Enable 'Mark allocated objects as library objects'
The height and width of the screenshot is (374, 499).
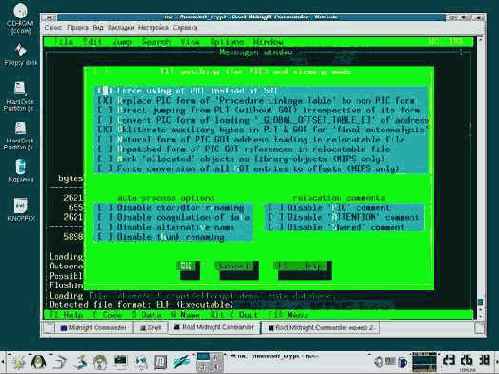click(105, 159)
